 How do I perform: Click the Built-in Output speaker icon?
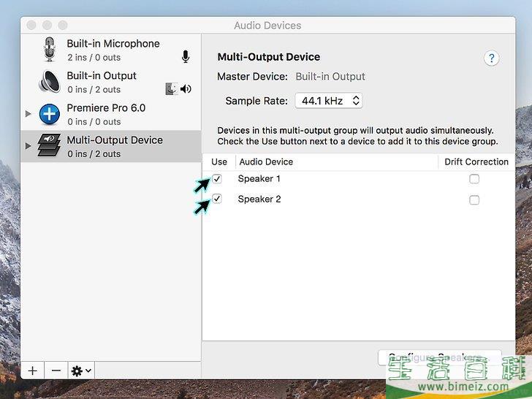coord(50,82)
